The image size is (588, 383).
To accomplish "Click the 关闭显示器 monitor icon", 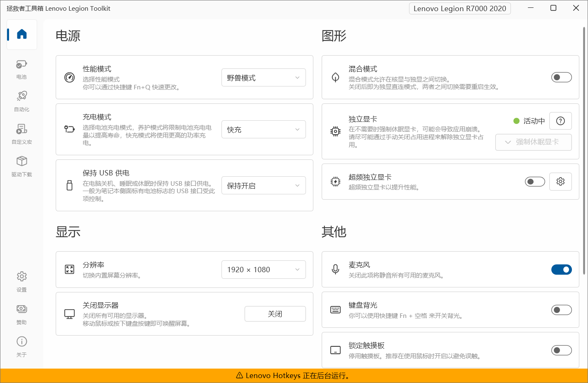I will (x=70, y=314).
